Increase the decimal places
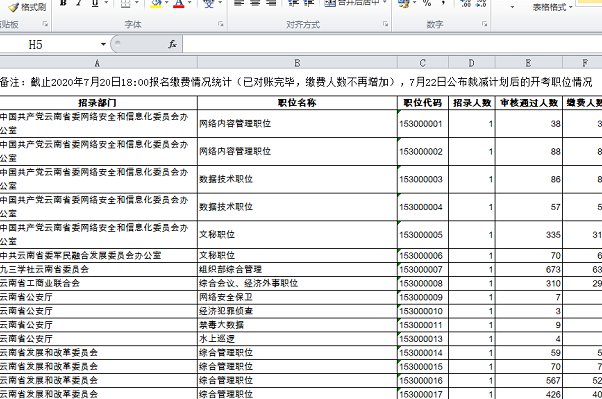Screen dimensions: 602x399 point(465,3)
